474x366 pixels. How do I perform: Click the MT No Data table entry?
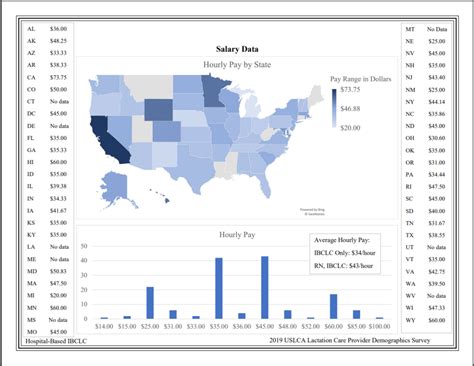(x=426, y=29)
